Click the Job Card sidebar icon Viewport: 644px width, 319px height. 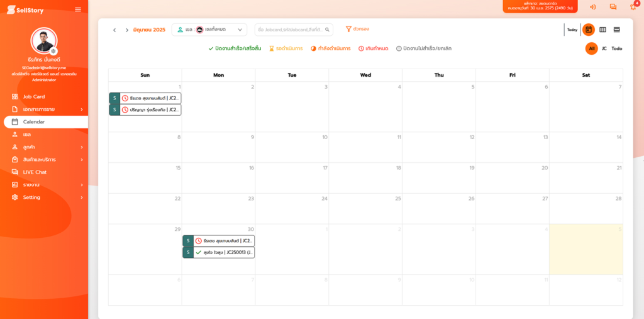(15, 97)
